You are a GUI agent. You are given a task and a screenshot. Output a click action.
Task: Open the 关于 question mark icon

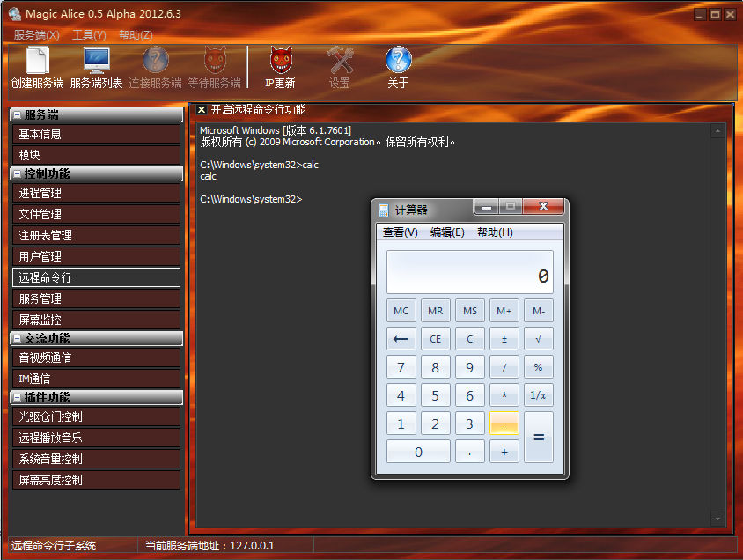click(x=398, y=60)
